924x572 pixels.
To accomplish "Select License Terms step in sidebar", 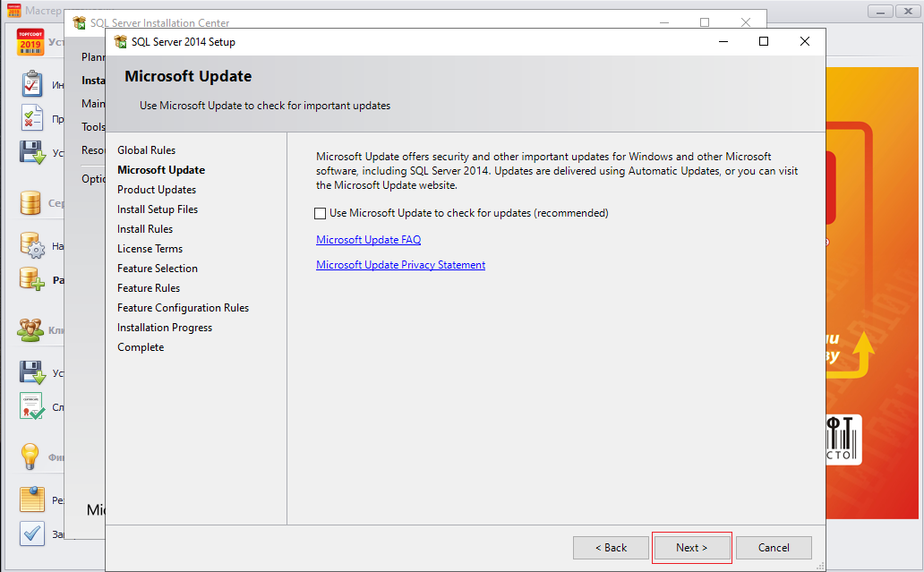I will 150,249.
